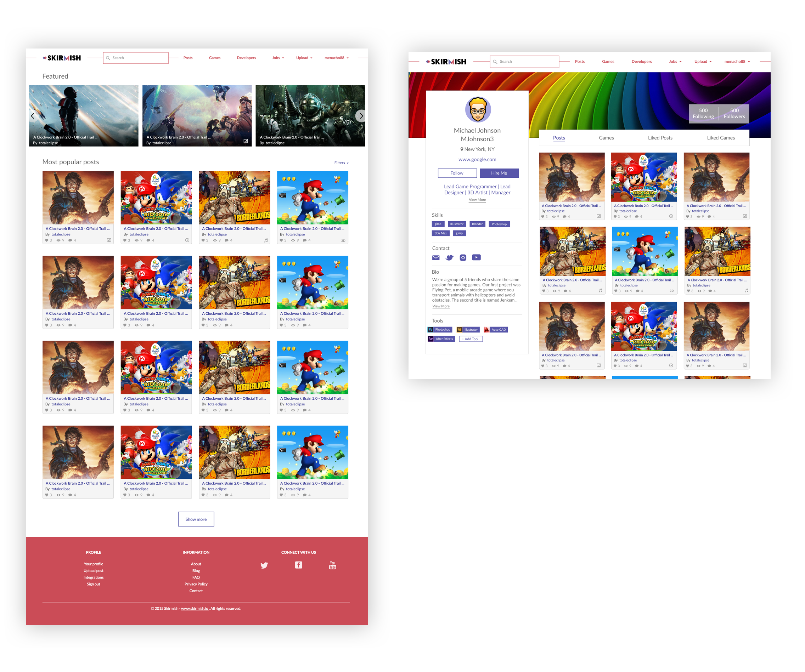Open the www.google.com profile link

coord(477,159)
